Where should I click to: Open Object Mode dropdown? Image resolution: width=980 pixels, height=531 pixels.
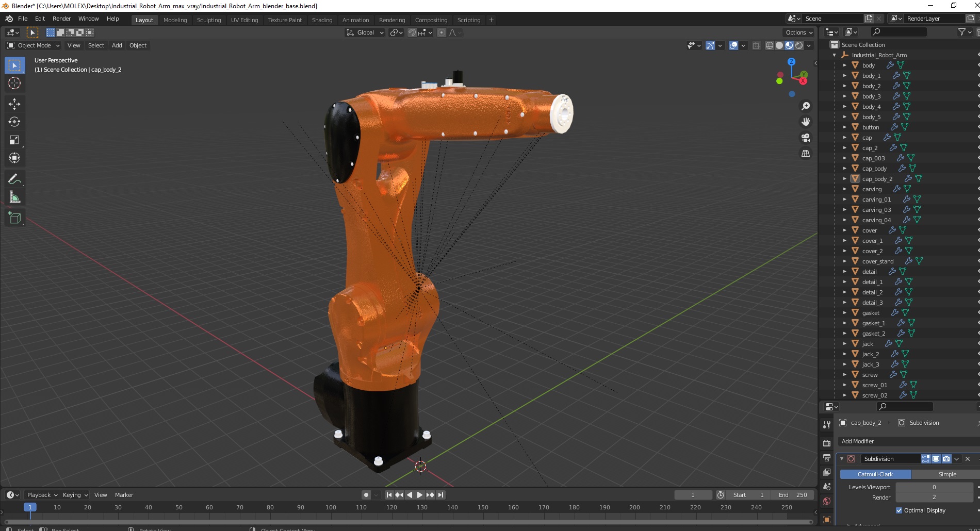pyautogui.click(x=34, y=45)
